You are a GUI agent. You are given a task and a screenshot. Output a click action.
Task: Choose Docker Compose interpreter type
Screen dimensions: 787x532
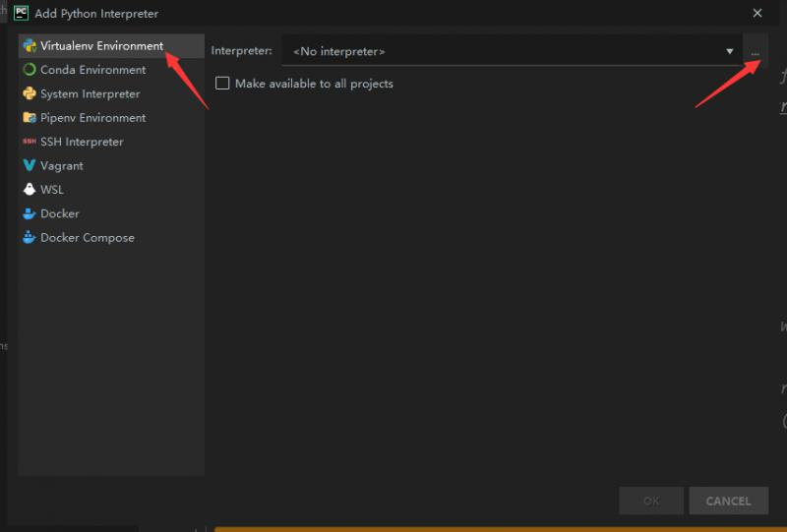pyautogui.click(x=111, y=238)
